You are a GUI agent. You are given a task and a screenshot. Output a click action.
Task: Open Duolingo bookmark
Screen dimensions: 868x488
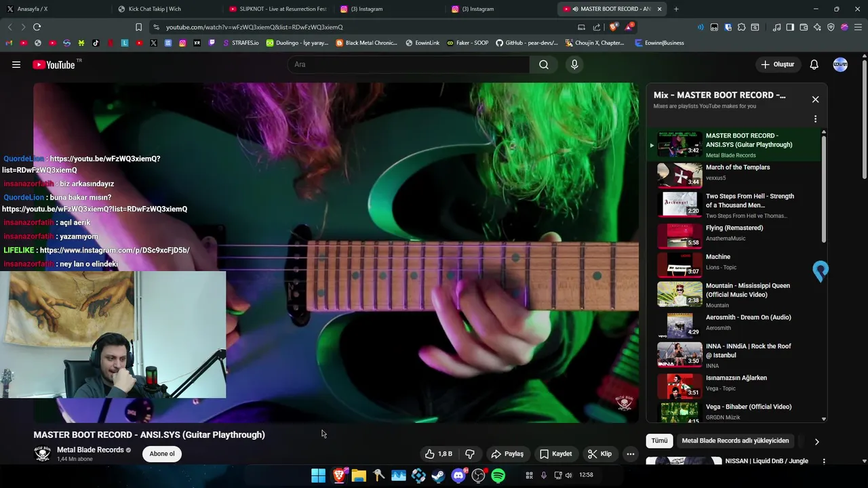(297, 43)
